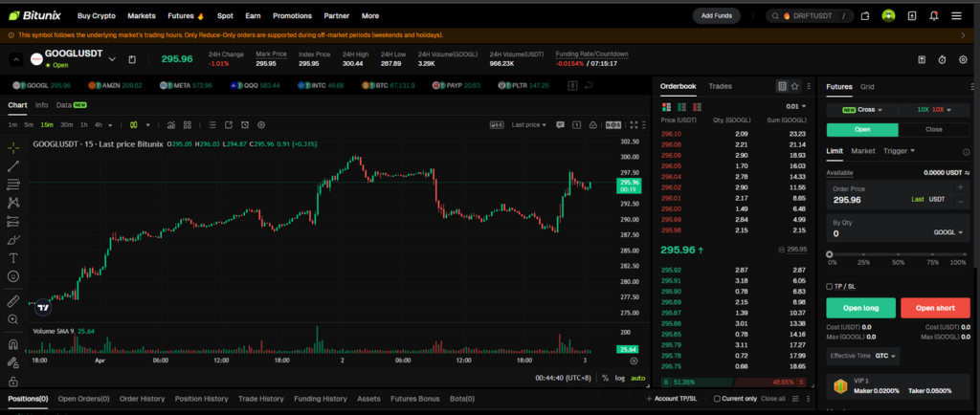The image size is (980, 415).
Task: Open the Trigger order type dropdown
Action: point(899,150)
